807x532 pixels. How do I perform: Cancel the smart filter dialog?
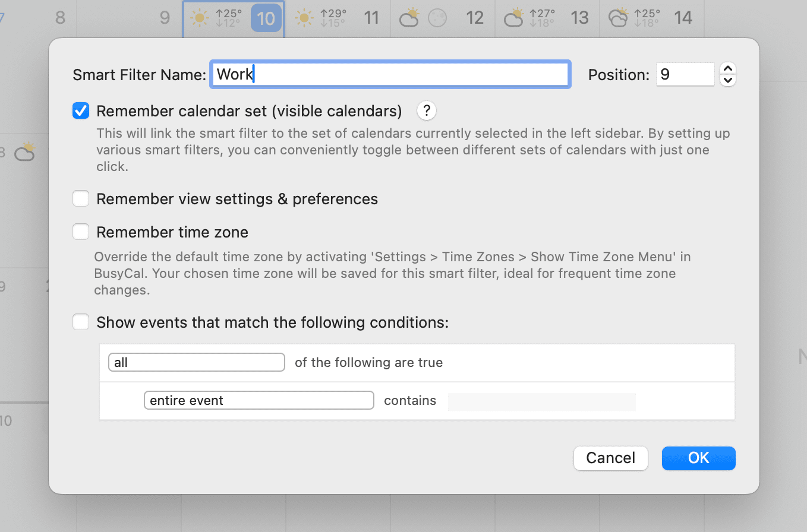pyautogui.click(x=610, y=458)
